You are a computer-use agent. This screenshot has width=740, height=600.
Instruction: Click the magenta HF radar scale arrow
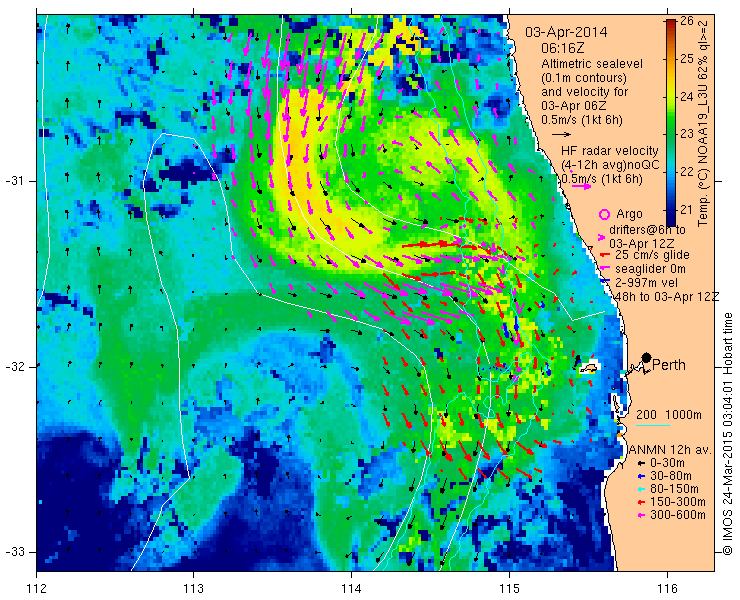581,187
